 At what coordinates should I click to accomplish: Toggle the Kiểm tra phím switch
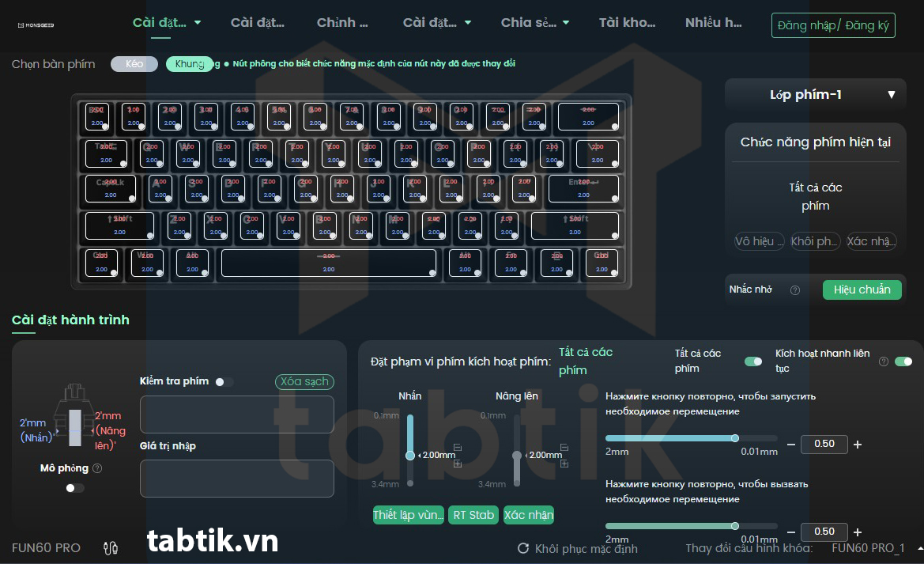point(223,382)
